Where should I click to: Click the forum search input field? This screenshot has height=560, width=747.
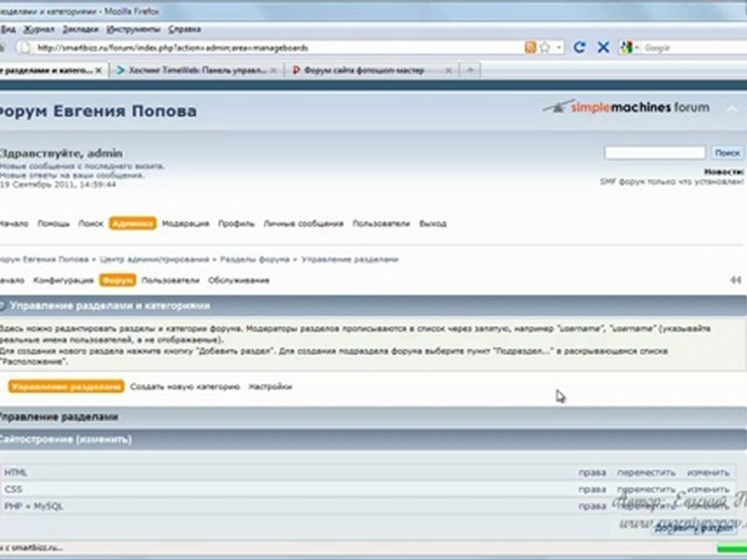[x=654, y=153]
